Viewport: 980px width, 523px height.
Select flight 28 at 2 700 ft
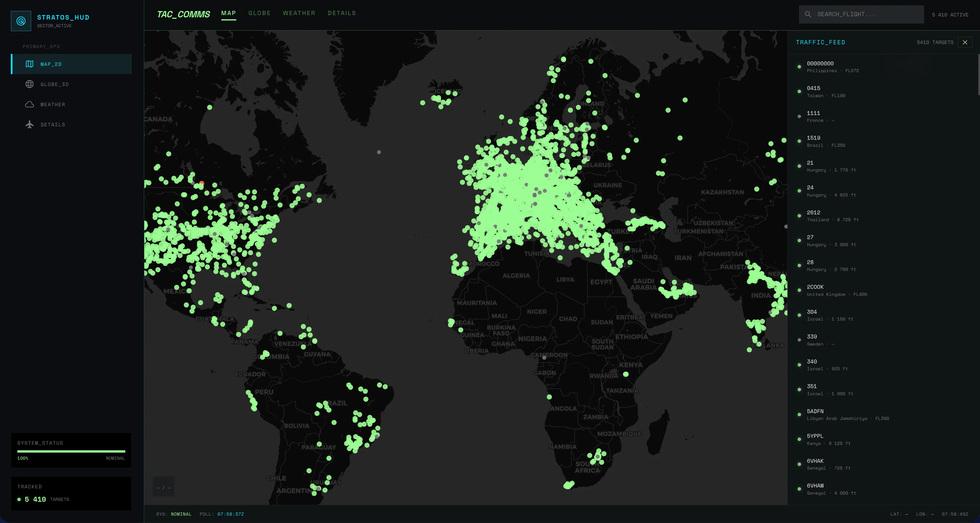tap(883, 265)
